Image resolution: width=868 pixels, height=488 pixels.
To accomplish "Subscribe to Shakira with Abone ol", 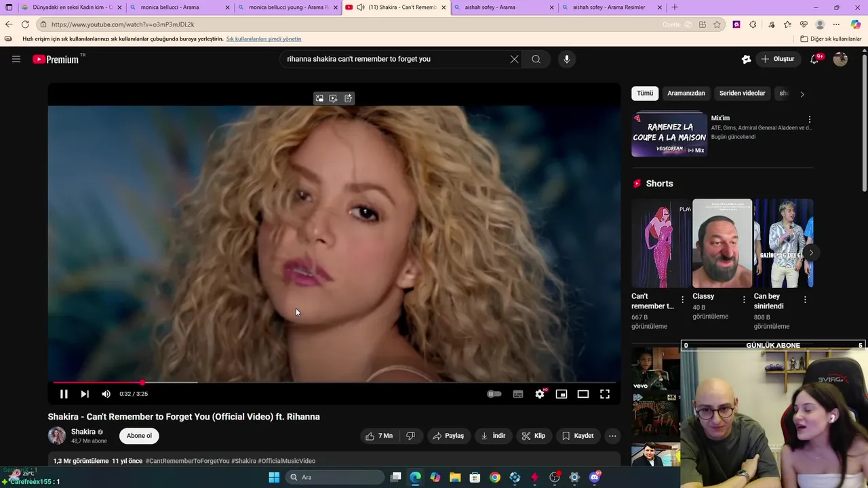I will pyautogui.click(x=139, y=436).
